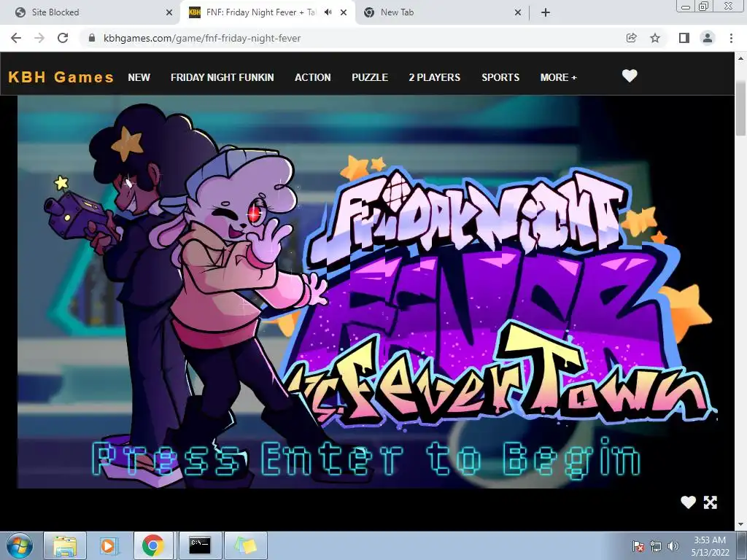The width and height of the screenshot is (747, 560).
Task: Close the New Tab tab
Action: [518, 12]
